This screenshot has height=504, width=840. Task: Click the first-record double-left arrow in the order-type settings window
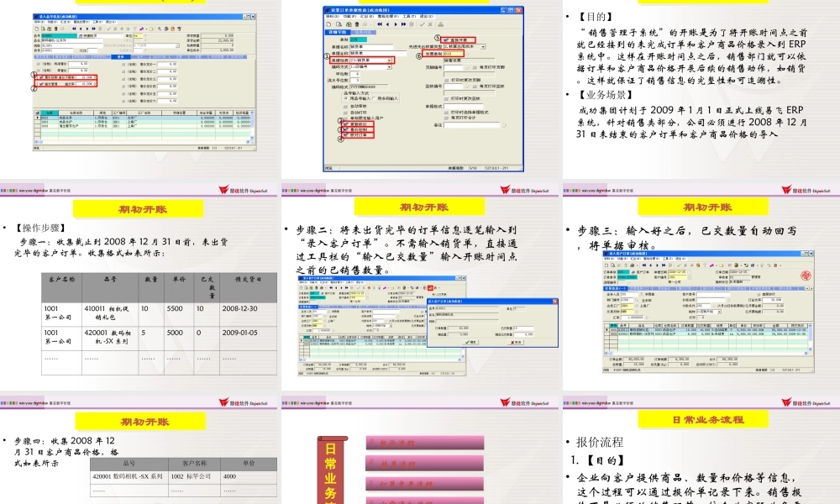click(380, 24)
